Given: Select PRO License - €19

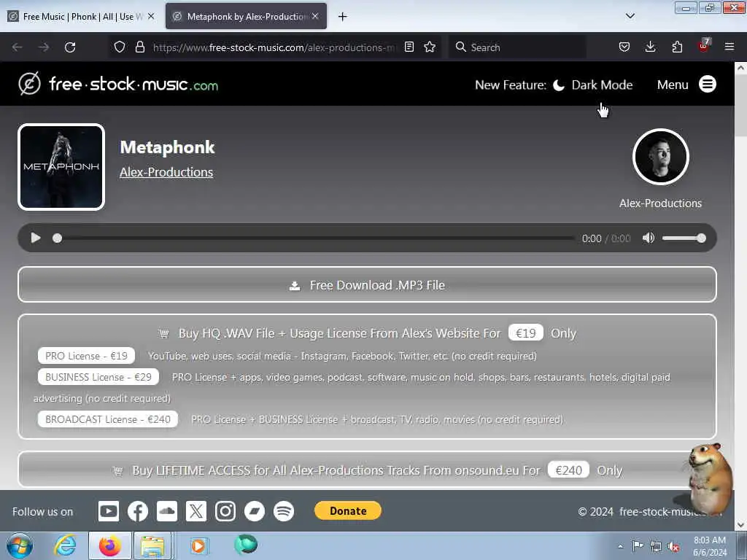Looking at the screenshot, I should [86, 356].
